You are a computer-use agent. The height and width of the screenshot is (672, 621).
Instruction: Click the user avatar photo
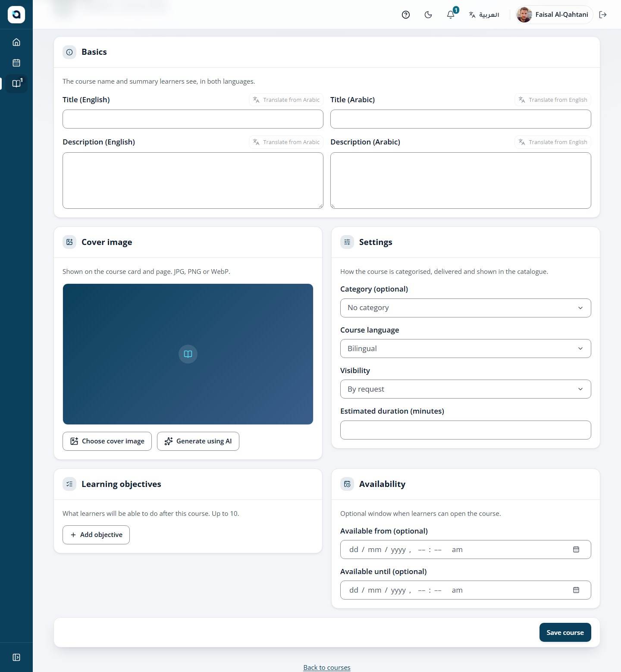coord(524,15)
